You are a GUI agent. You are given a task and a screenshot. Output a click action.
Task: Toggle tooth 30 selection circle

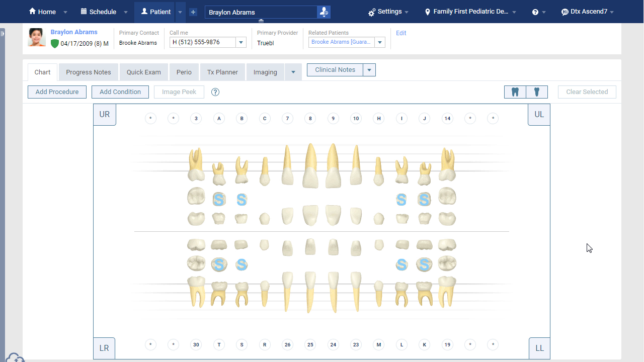(196, 345)
